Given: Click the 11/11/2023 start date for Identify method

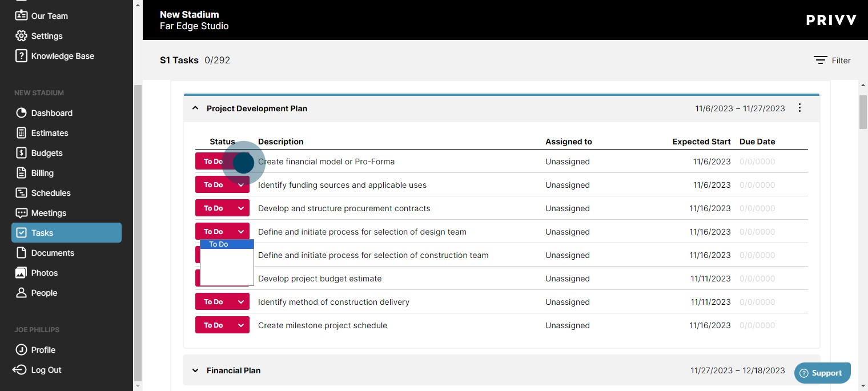Looking at the screenshot, I should point(710,302).
